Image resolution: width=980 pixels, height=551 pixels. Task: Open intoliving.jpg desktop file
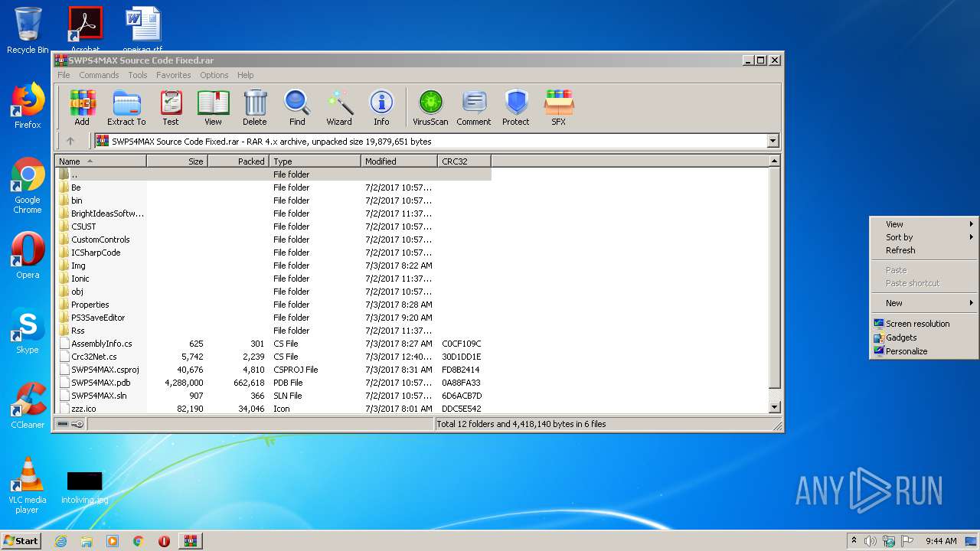pos(84,487)
